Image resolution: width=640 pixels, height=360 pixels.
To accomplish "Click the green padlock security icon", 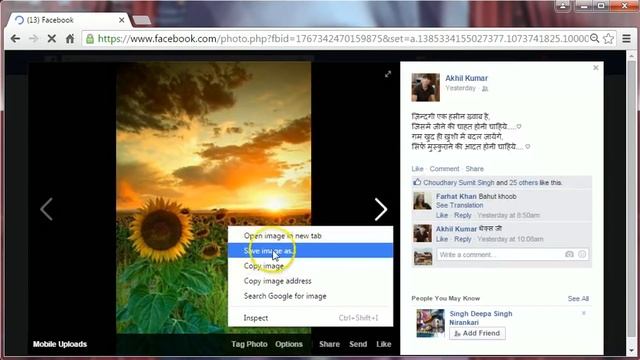I will point(90,39).
